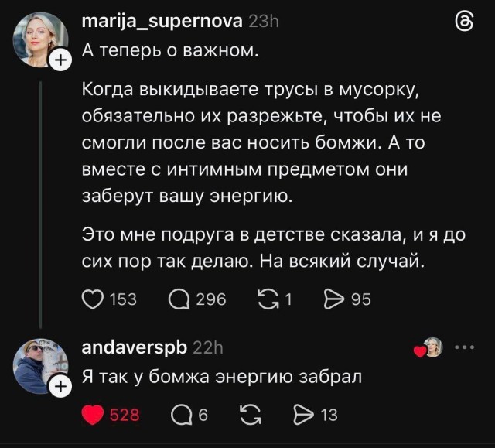Open comments on andaverspb's reply
This screenshot has height=448, width=495.
coord(179,416)
